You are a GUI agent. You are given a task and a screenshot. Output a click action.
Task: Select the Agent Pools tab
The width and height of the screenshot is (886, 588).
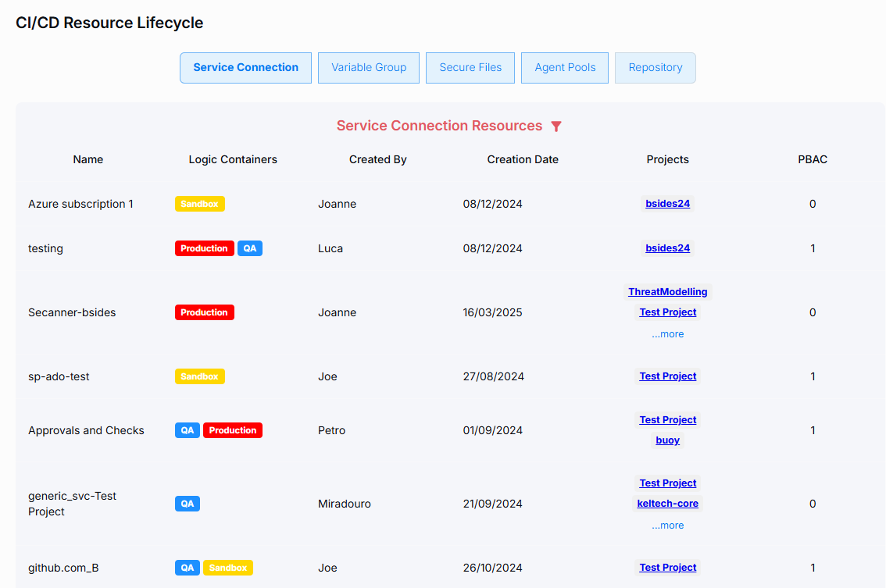click(x=565, y=68)
